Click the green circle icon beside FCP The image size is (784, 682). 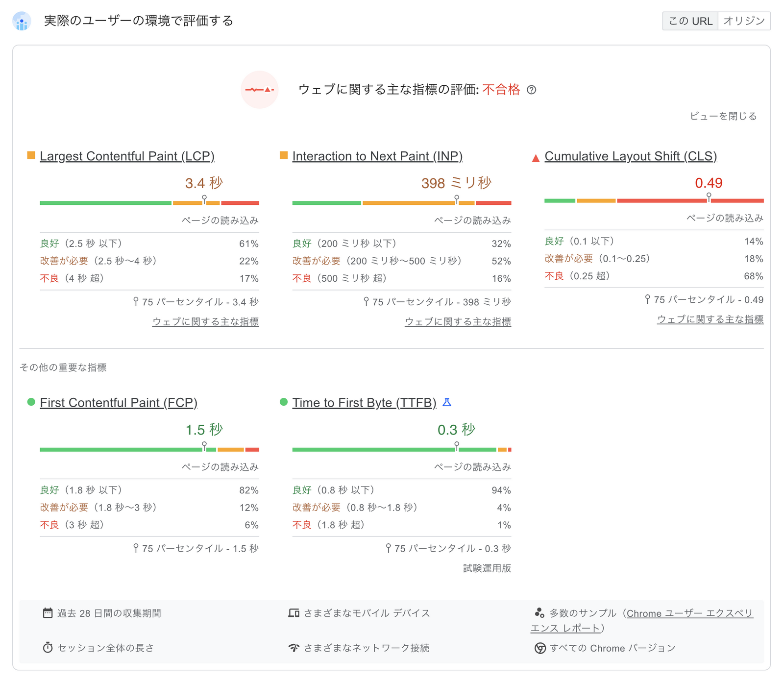click(31, 402)
